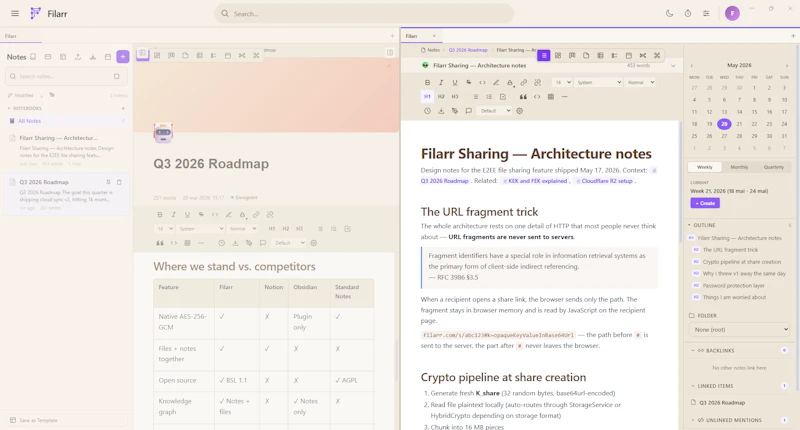Add new tab in left pane
The height and width of the screenshot is (430, 800).
pyautogui.click(x=392, y=36)
